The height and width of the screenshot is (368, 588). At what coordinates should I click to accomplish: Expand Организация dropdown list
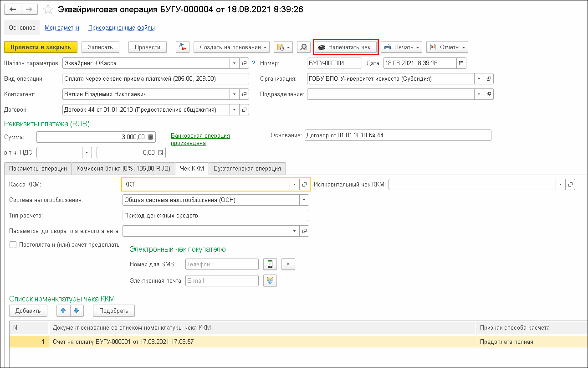coord(479,78)
